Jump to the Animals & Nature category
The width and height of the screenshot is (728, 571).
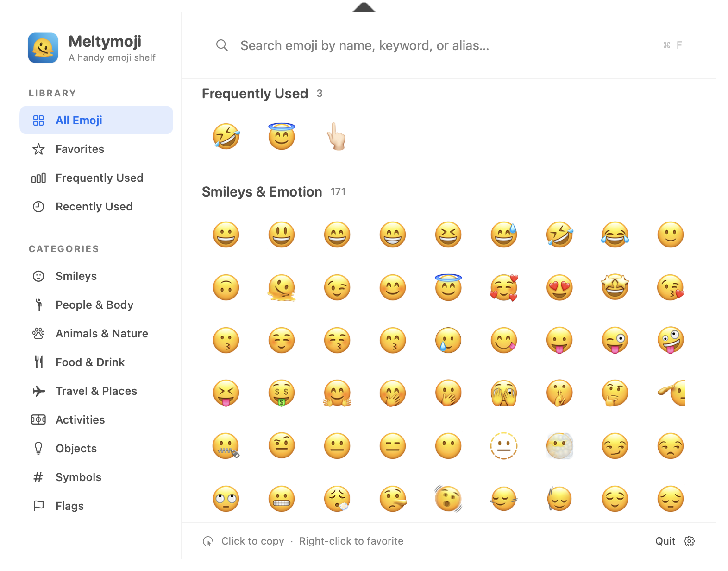tap(96, 333)
